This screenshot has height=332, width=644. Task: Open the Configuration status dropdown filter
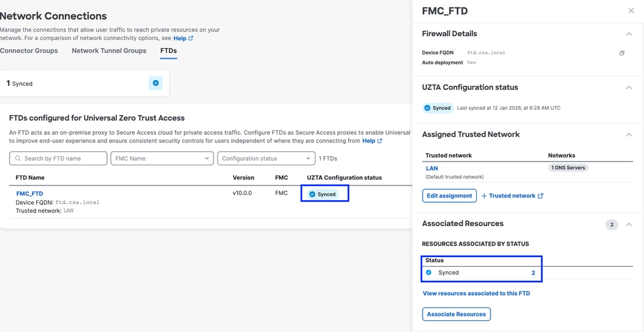point(266,159)
